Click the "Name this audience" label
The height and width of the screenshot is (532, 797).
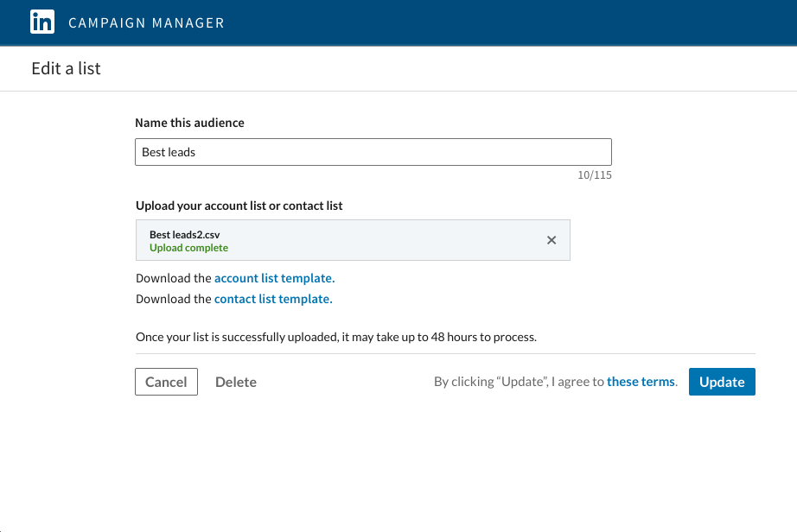click(x=190, y=123)
